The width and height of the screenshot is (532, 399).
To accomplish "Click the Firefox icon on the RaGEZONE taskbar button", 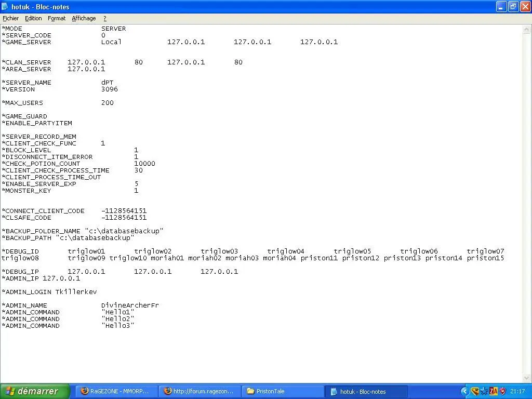I will point(85,391).
